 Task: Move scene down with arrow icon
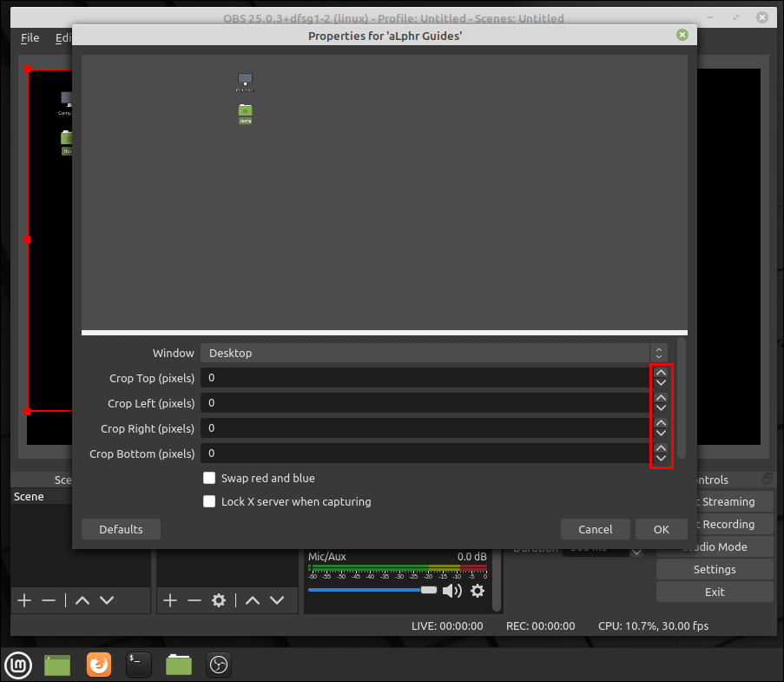107,600
